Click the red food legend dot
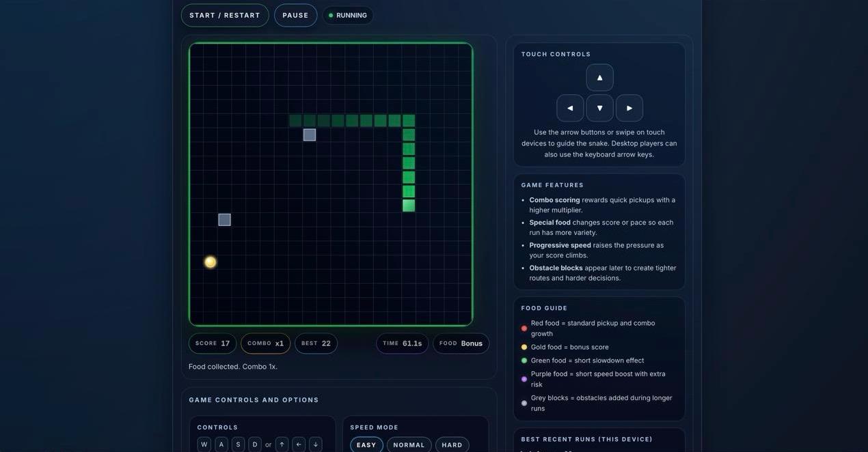868x452 pixels. tap(524, 328)
